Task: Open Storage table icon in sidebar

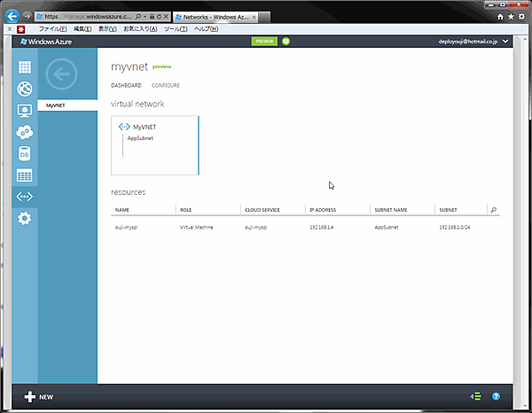Action: (25, 175)
